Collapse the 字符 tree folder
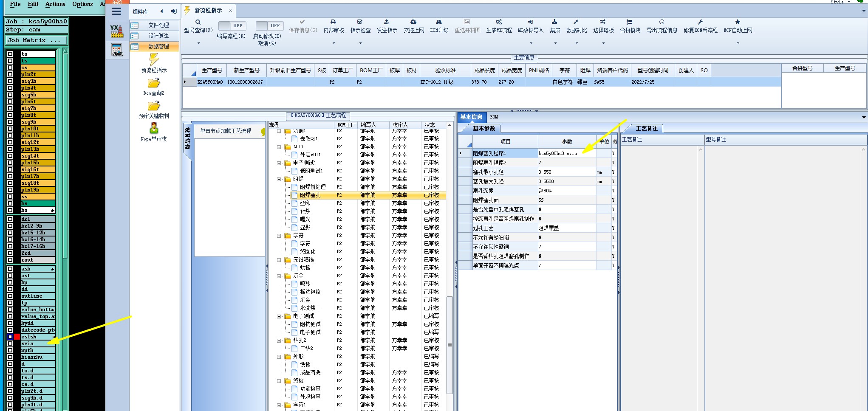Viewport: 868px width, 411px height. (x=280, y=236)
